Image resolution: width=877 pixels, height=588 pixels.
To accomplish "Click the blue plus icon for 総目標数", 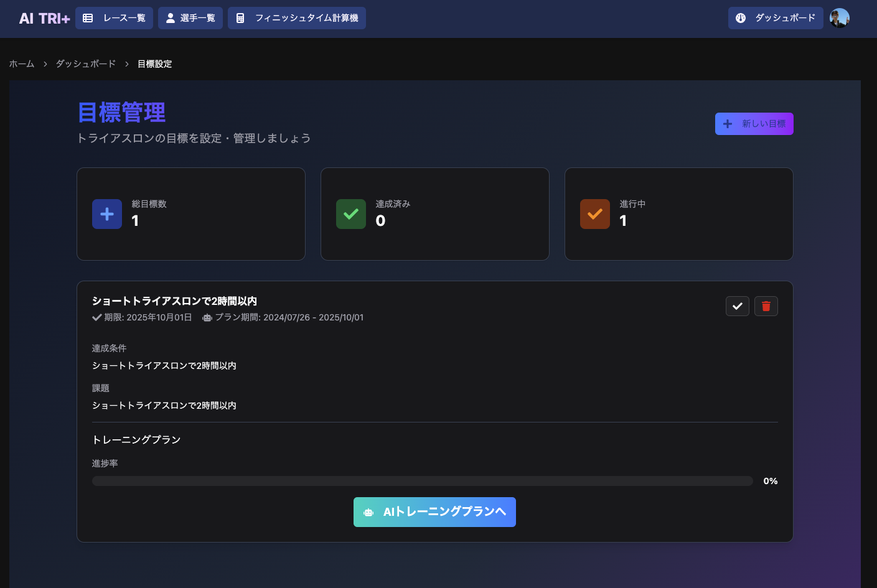I will 107,214.
